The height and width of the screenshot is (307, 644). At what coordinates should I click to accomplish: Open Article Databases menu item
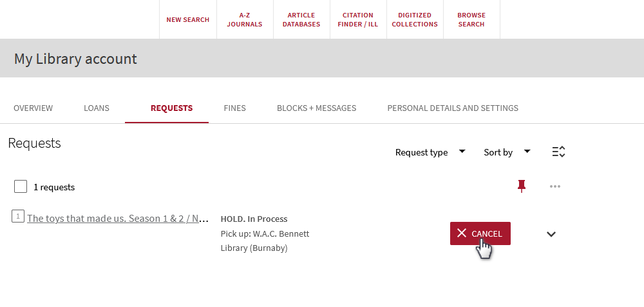coord(301,20)
